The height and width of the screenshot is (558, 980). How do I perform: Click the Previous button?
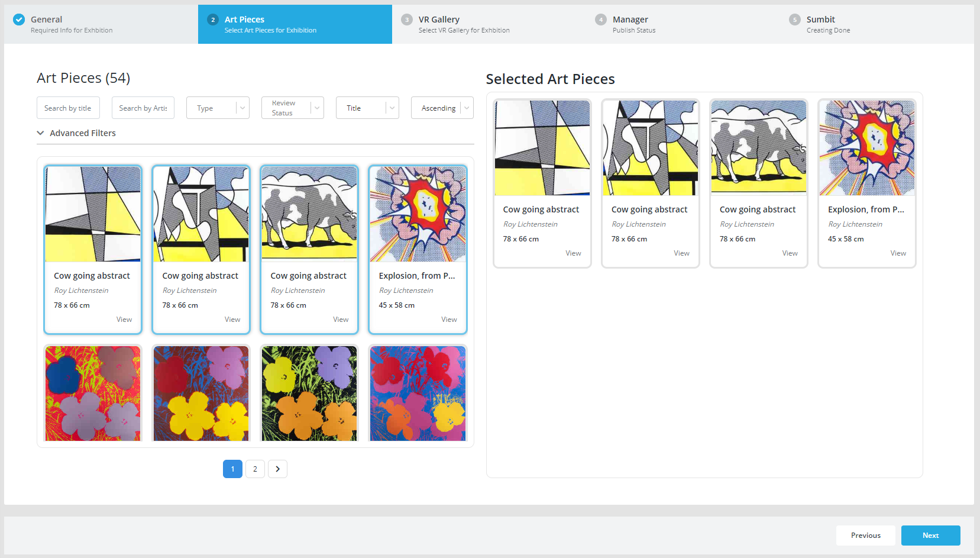(866, 536)
